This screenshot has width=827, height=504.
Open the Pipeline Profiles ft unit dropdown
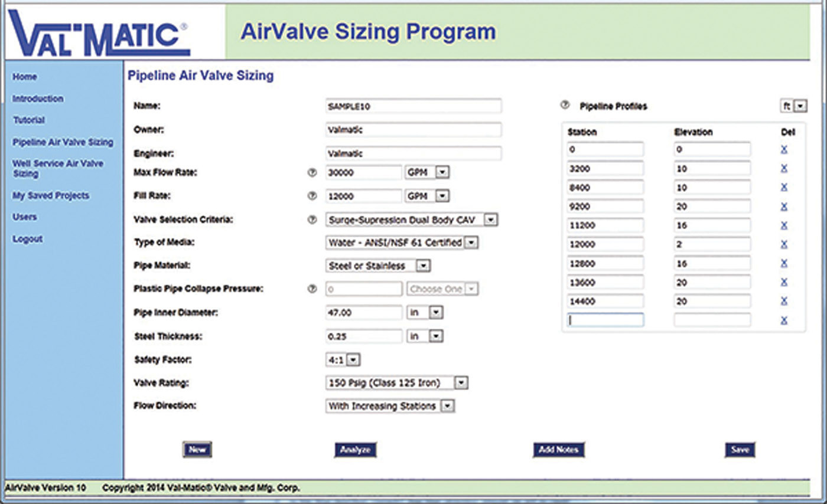(793, 106)
